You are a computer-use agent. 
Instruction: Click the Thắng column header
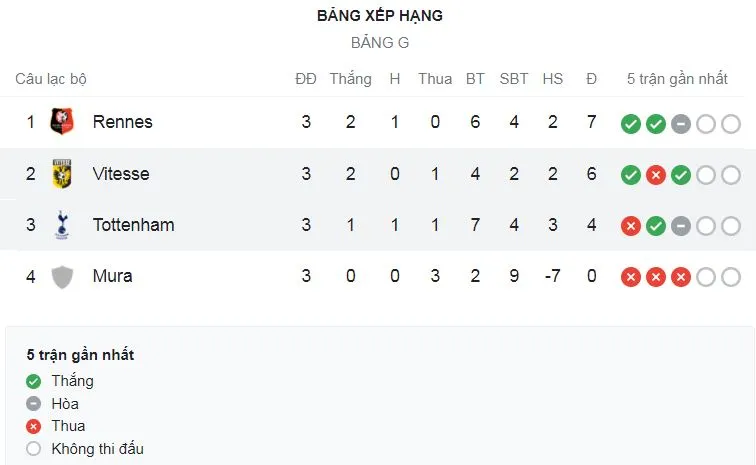[x=350, y=79]
